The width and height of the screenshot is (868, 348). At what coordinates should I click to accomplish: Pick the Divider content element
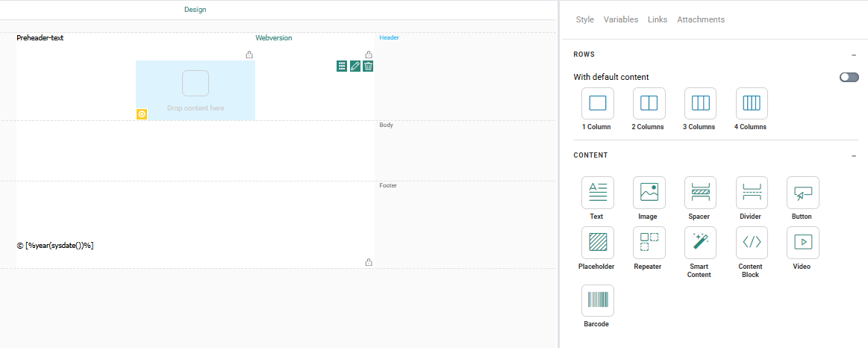tap(752, 193)
